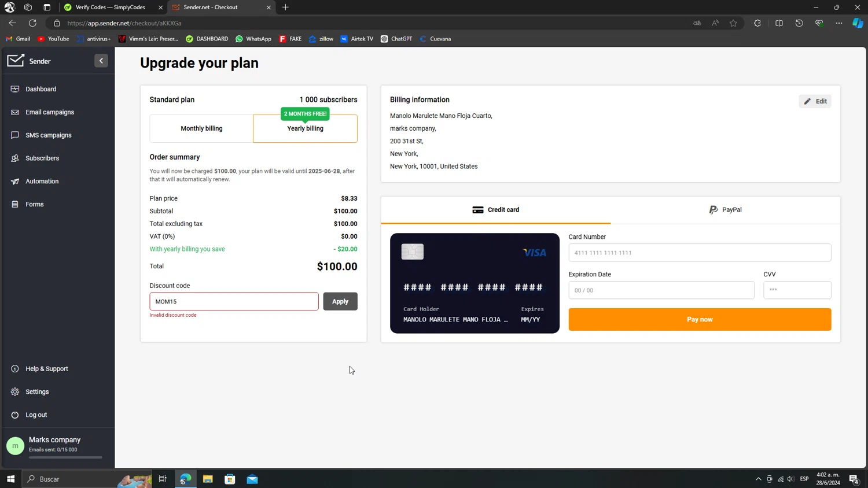Open the Cuevana bookmark

435,39
